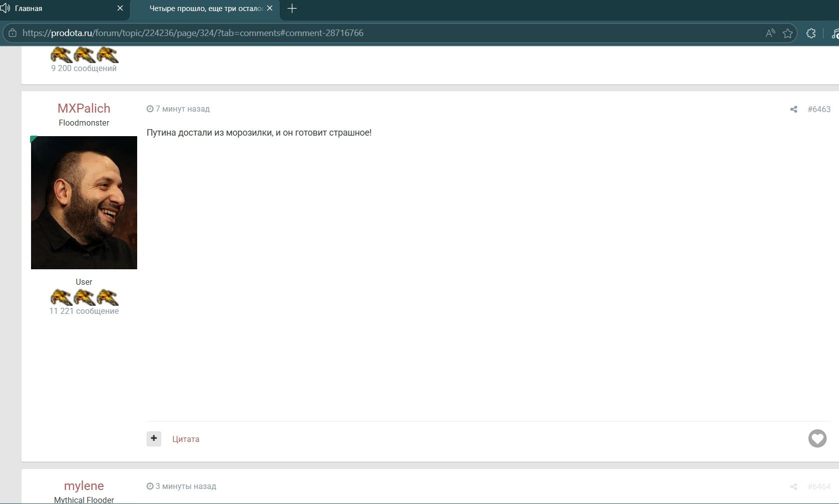Click Цитата to quote the post
The image size is (839, 504).
pyautogui.click(x=186, y=439)
